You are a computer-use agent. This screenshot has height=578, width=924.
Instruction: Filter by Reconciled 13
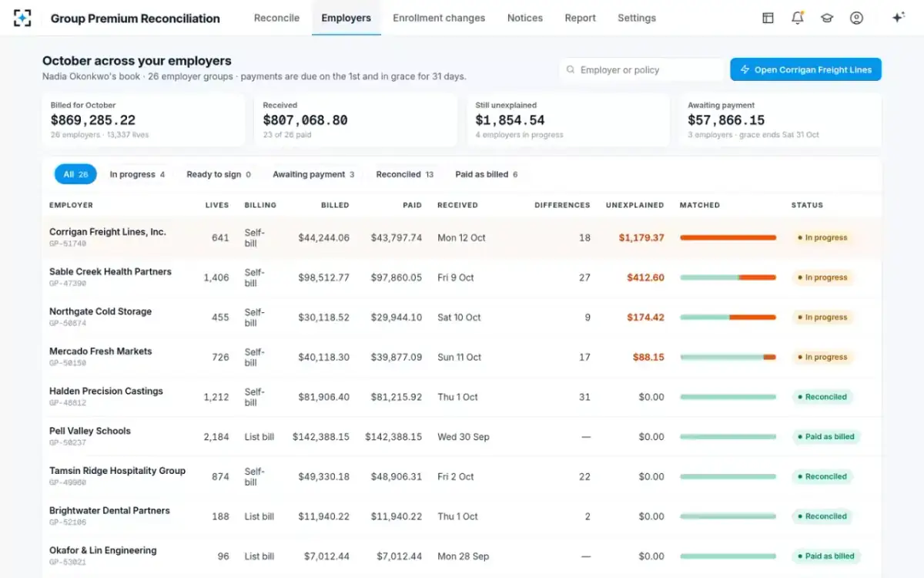click(405, 174)
